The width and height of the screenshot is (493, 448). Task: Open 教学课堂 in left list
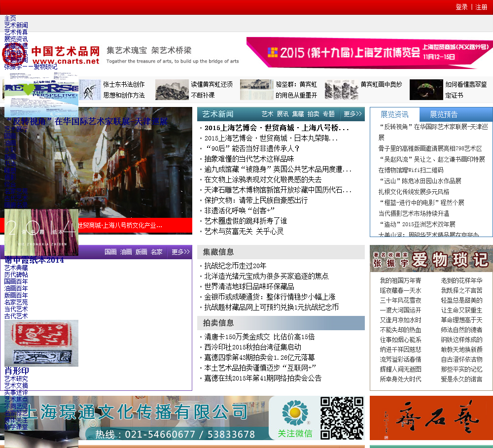point(16,427)
